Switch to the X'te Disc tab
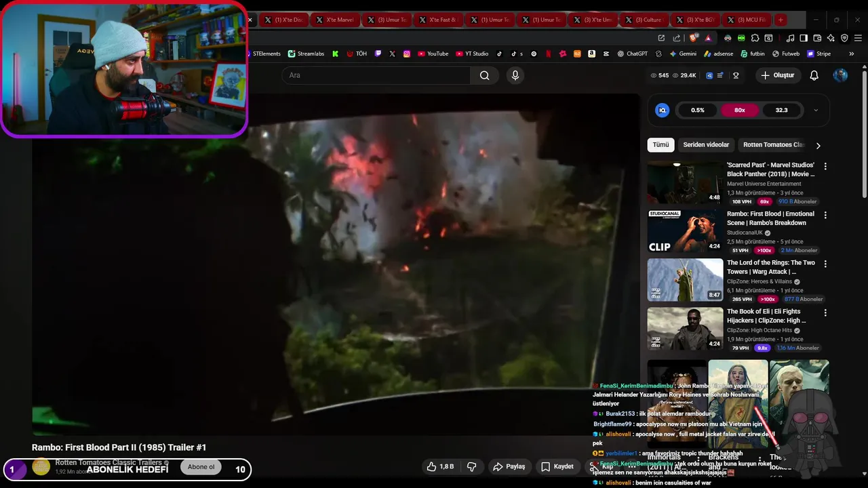Viewport: 868px width, 488px height. pyautogui.click(x=283, y=20)
